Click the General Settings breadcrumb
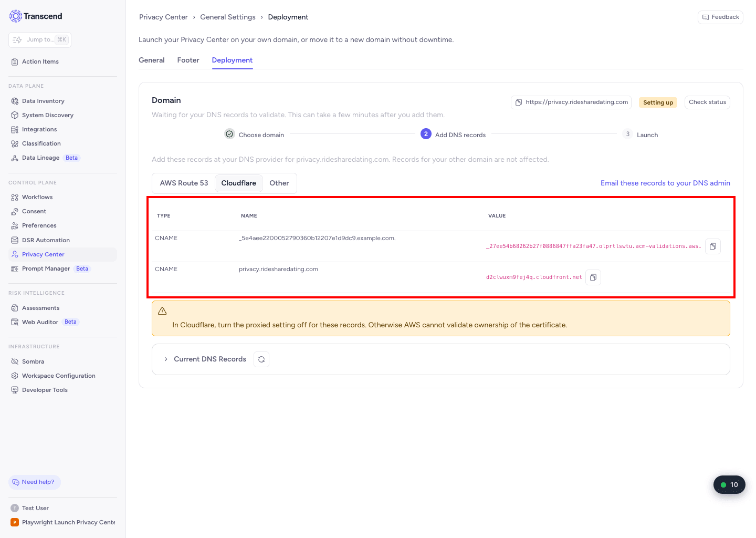The height and width of the screenshot is (538, 756). pos(228,17)
